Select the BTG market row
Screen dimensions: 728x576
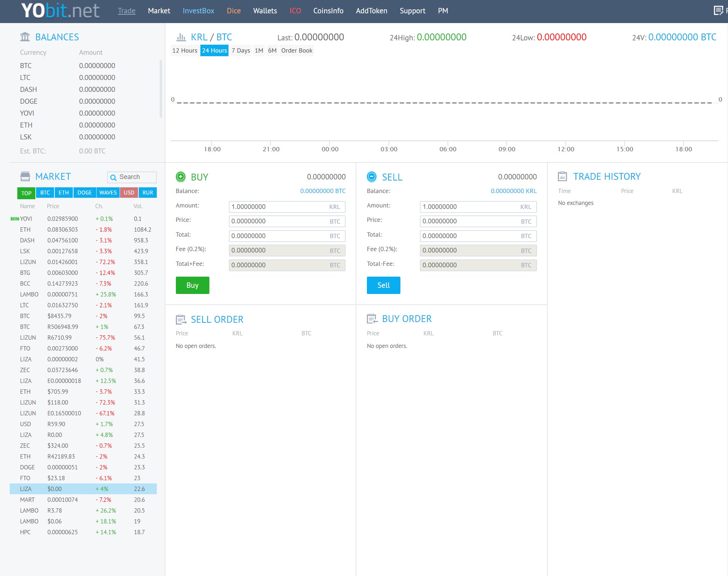(83, 273)
